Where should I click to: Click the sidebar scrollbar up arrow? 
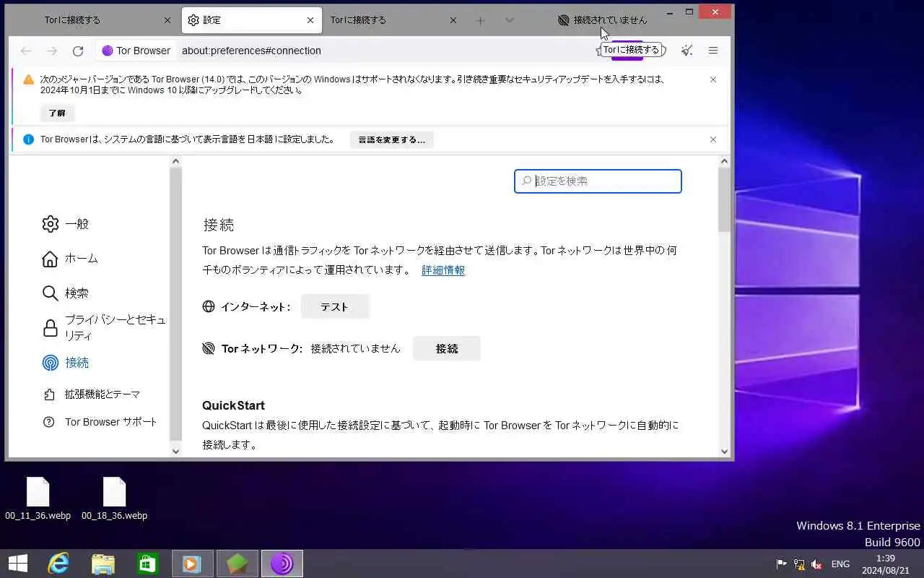[175, 162]
